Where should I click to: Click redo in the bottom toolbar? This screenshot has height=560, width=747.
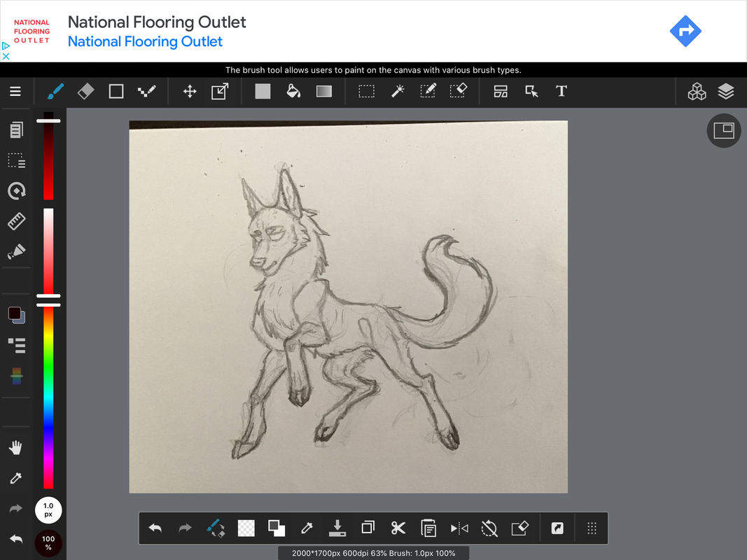click(x=185, y=528)
